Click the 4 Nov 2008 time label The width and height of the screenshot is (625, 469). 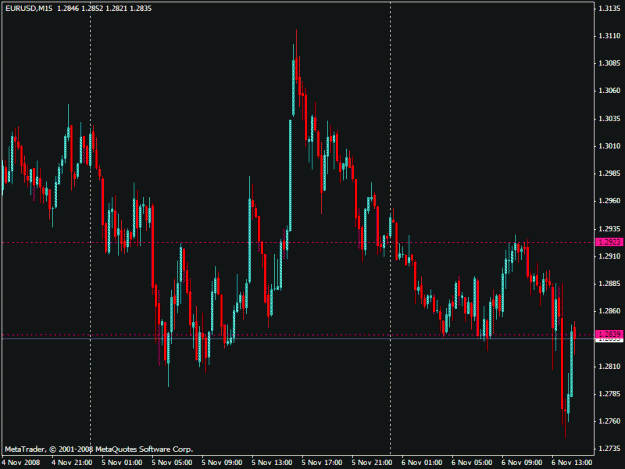pyautogui.click(x=21, y=463)
